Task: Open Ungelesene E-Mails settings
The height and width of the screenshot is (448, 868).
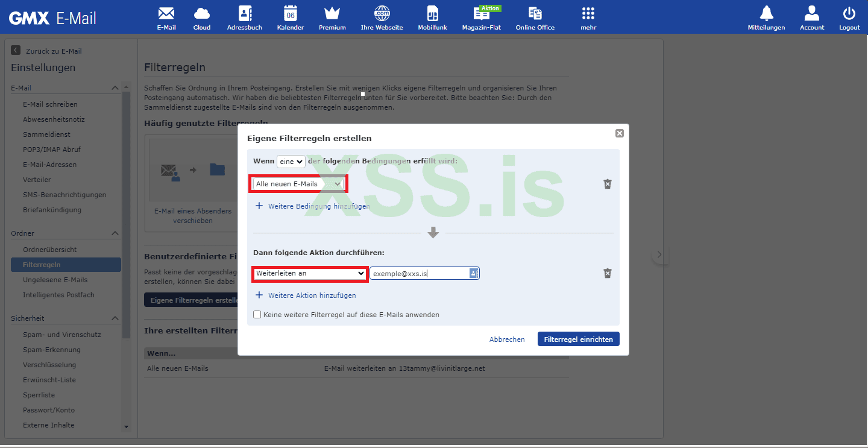Action: [55, 280]
